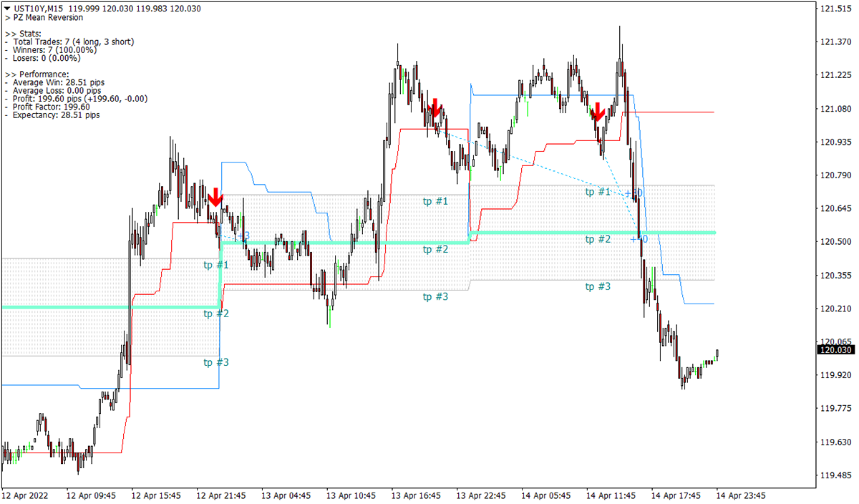This screenshot has height=504, width=859.
Task: Click price level 119.630 on the axis
Action: click(835, 442)
